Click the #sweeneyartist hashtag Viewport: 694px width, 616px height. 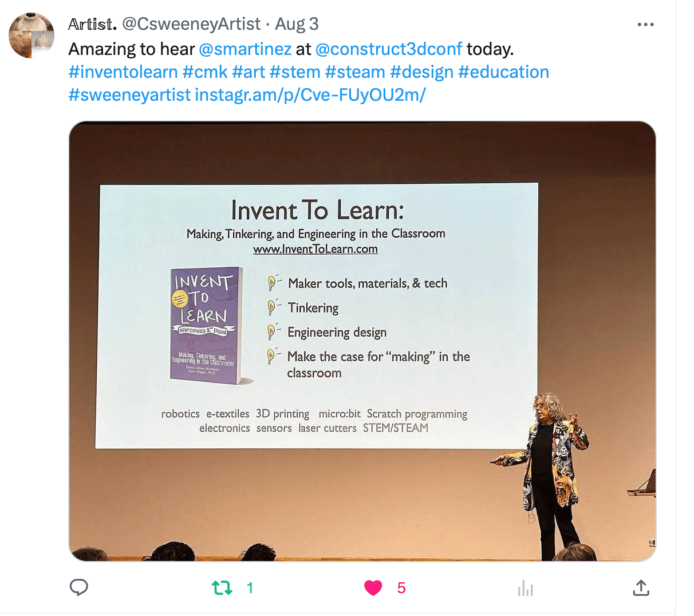129,95
